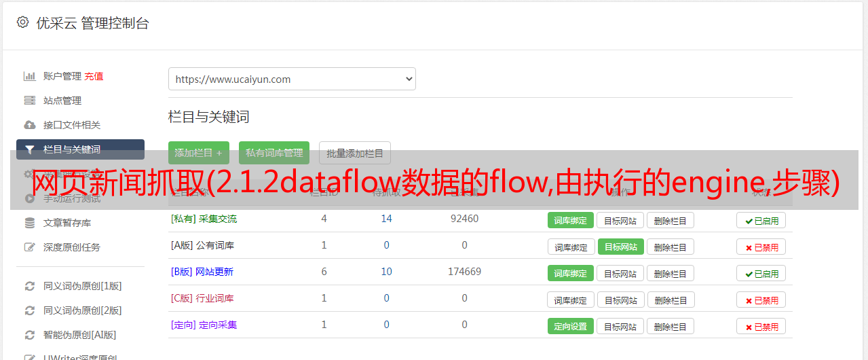Click 词库绑定 in the 网站更新 row
The image size is (868, 360).
coord(571,273)
